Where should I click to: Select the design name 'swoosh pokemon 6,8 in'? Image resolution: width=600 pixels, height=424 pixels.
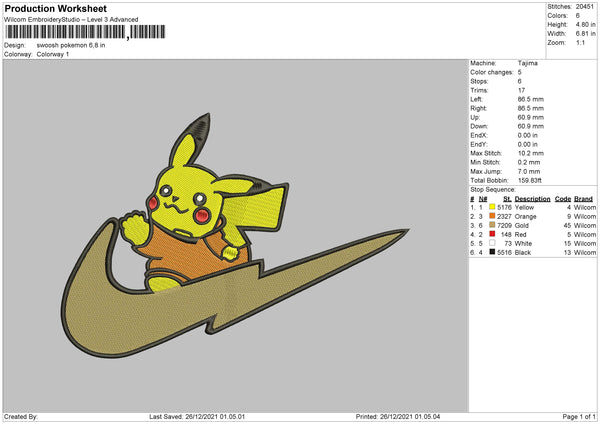coord(71,45)
